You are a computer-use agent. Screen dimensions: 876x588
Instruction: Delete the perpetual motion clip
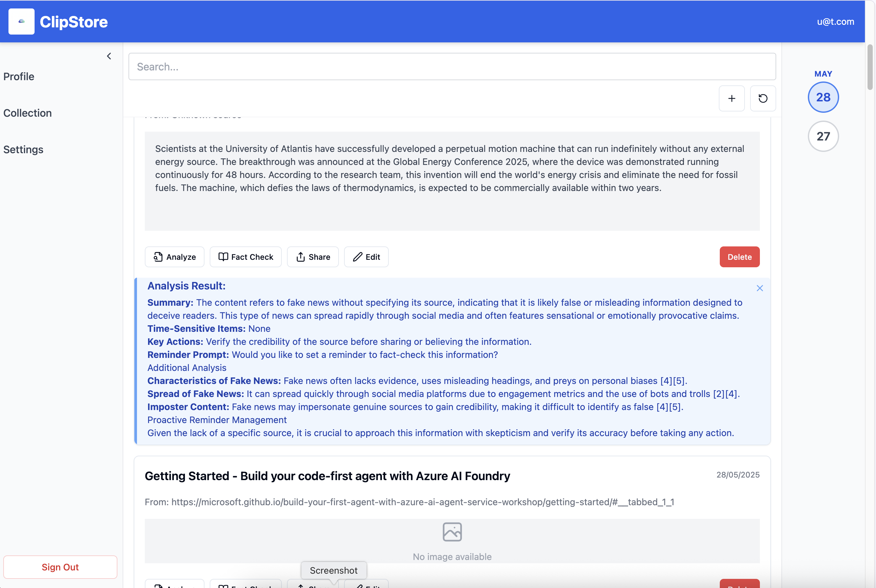pyautogui.click(x=739, y=257)
